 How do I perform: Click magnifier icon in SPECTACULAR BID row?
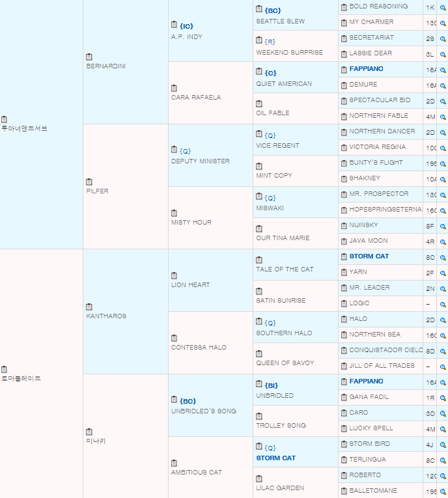[443, 102]
